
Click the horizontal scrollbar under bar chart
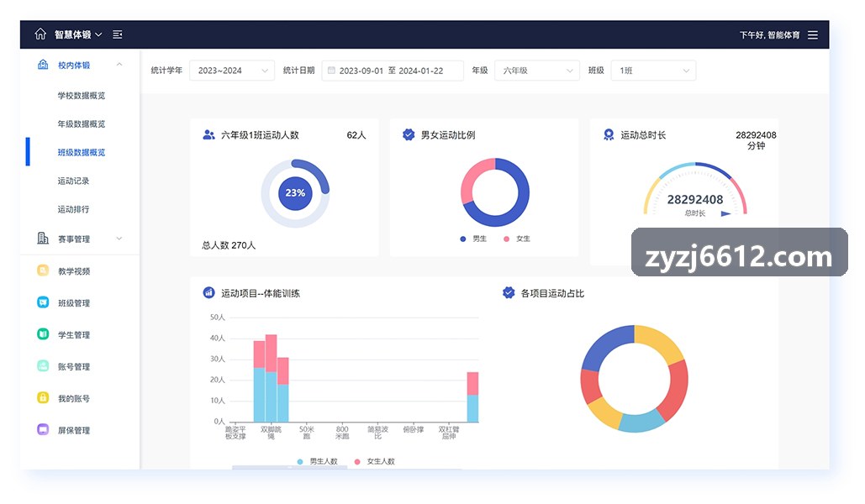pos(290,468)
